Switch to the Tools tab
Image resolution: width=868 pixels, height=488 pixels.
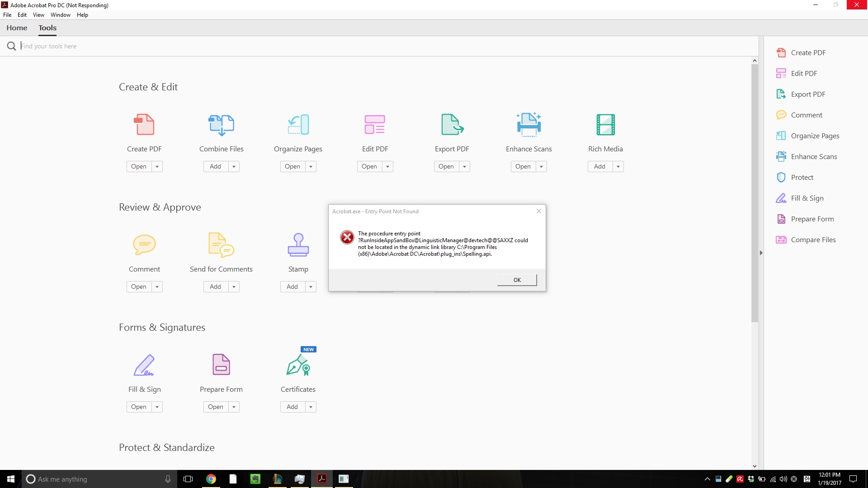coord(47,28)
